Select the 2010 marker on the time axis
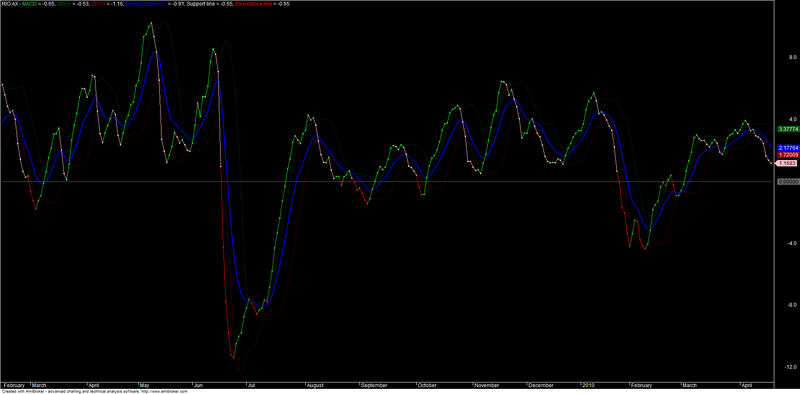The height and width of the screenshot is (394, 800). click(589, 385)
